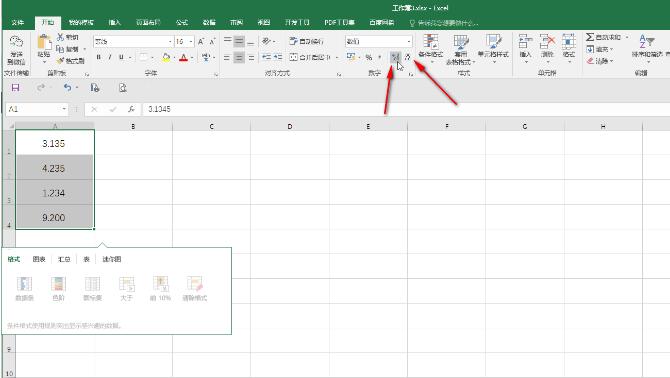Open the number format dropdown

409,41
